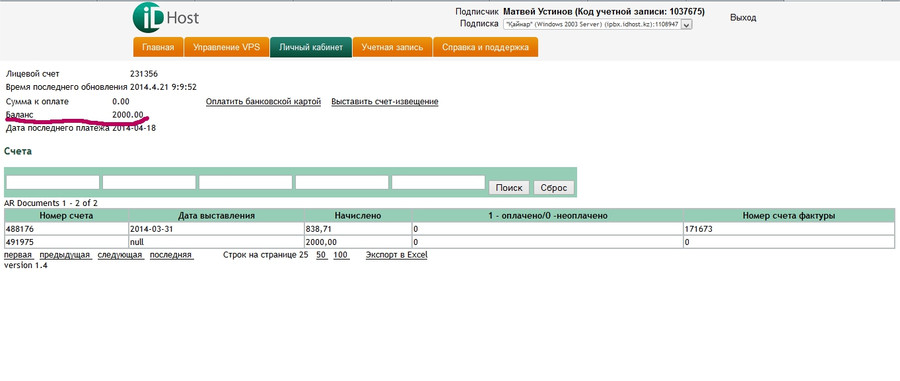Screen dimensions: 900x381
Task: Click the iD Host logo
Action: pos(165,17)
